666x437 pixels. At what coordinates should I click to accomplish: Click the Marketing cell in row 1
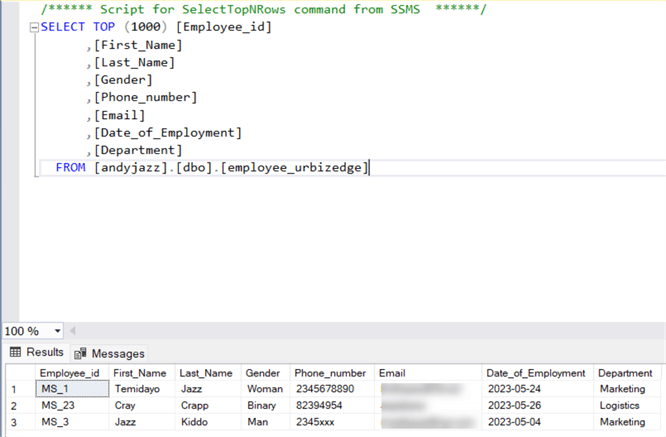click(x=627, y=389)
